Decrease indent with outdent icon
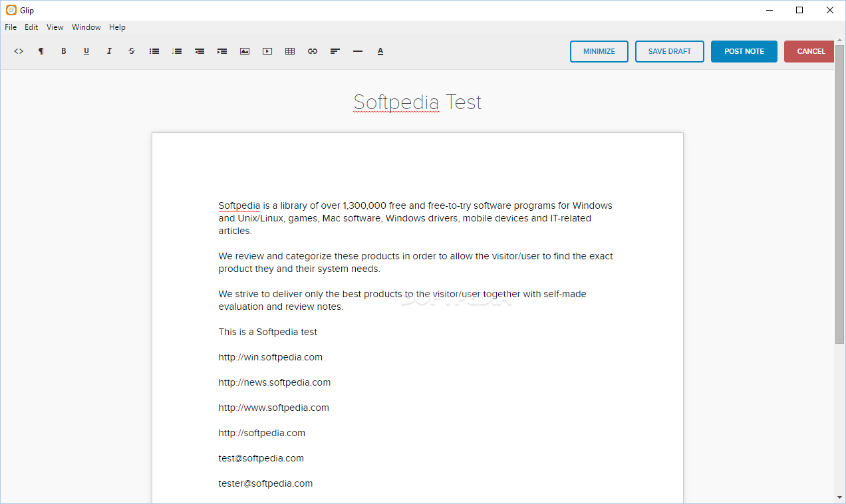Viewport: 846px width, 504px height. tap(200, 51)
